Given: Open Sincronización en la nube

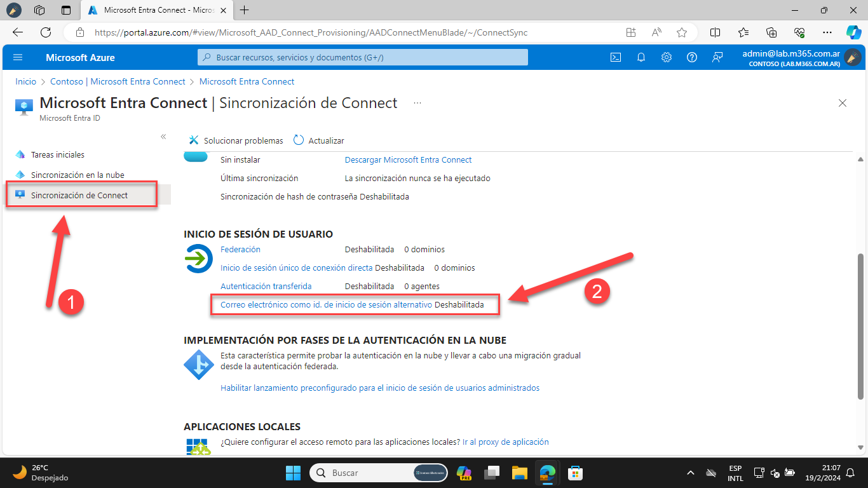Looking at the screenshot, I should tap(78, 175).
